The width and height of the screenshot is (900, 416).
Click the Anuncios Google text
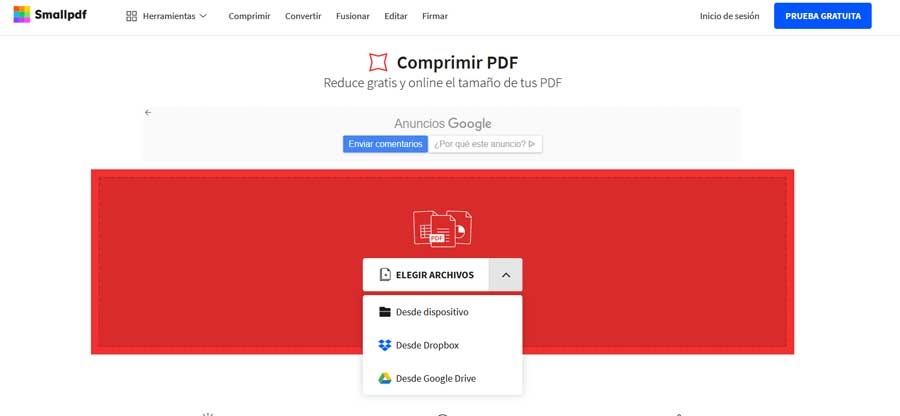pos(443,123)
